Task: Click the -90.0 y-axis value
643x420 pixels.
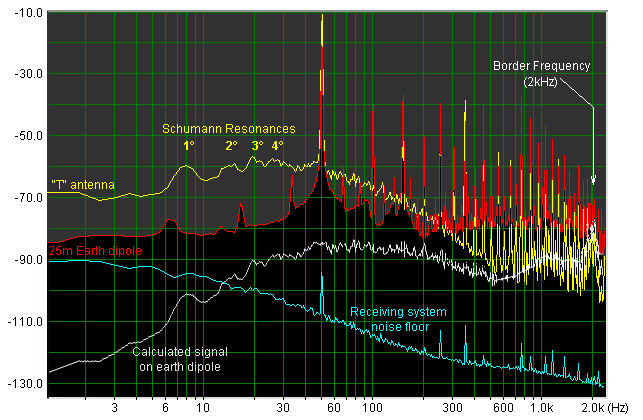Action: point(28,260)
